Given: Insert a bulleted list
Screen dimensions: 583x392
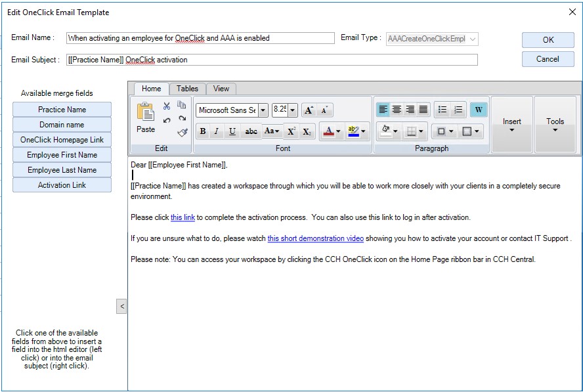Looking at the screenshot, I should (x=442, y=110).
